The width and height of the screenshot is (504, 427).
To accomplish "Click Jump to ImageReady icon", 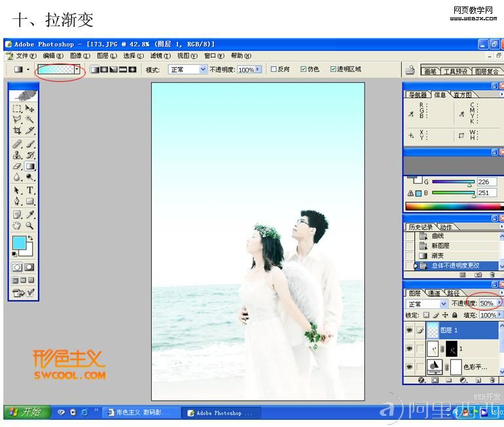I will tap(18, 293).
